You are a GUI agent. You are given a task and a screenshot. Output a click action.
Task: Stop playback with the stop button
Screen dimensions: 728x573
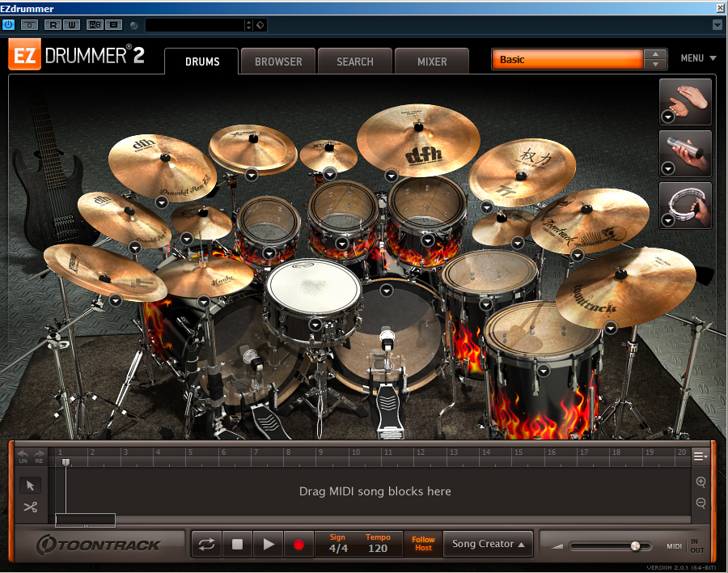tap(237, 544)
